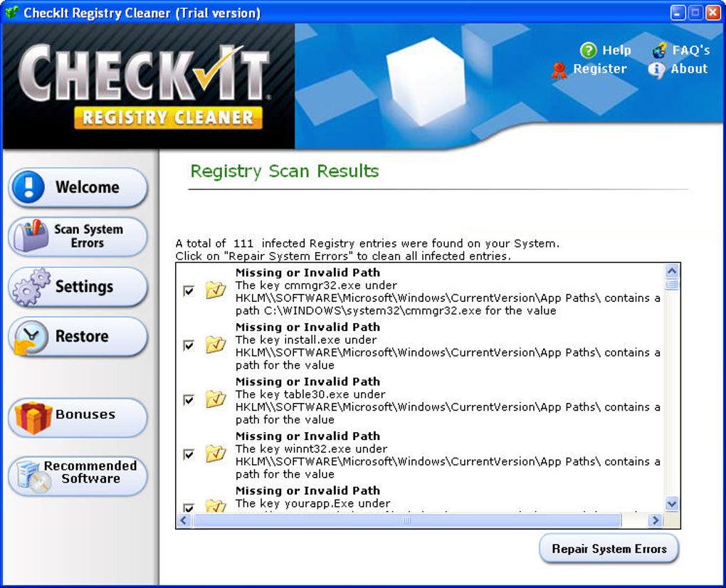Viewport: 726px width, 588px height.
Task: Open the FAQ's globe icon
Action: (659, 50)
